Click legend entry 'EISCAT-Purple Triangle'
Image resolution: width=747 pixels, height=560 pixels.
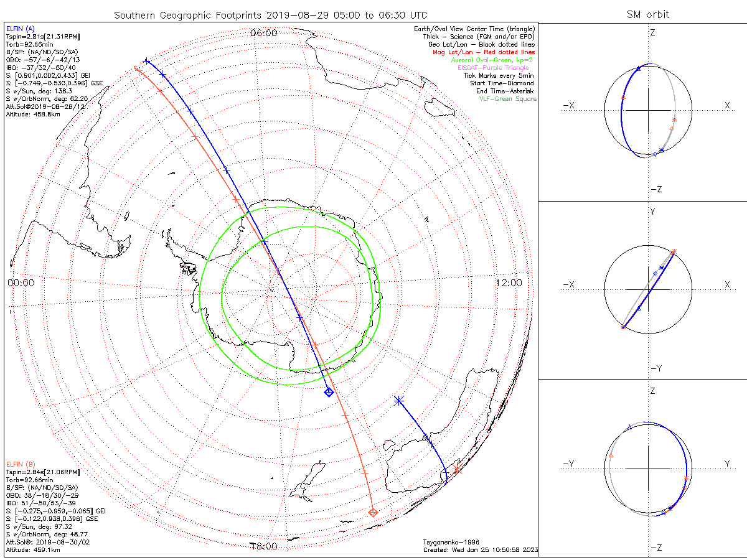[x=493, y=67]
